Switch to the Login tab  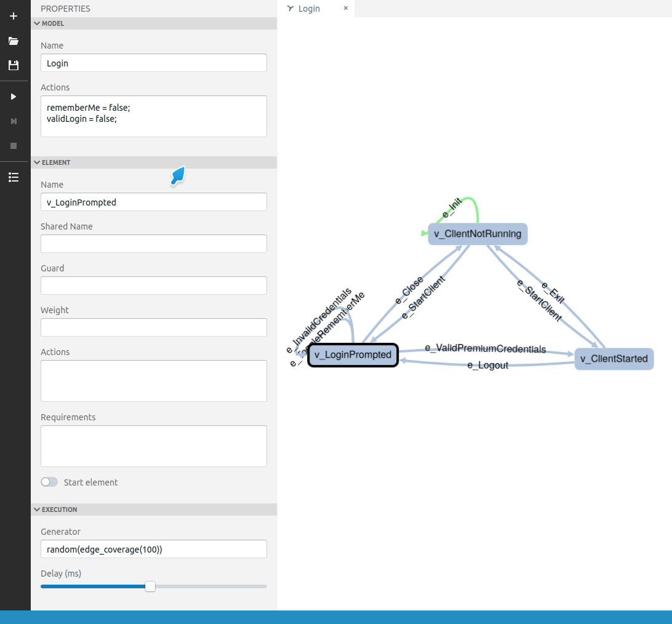pyautogui.click(x=308, y=9)
